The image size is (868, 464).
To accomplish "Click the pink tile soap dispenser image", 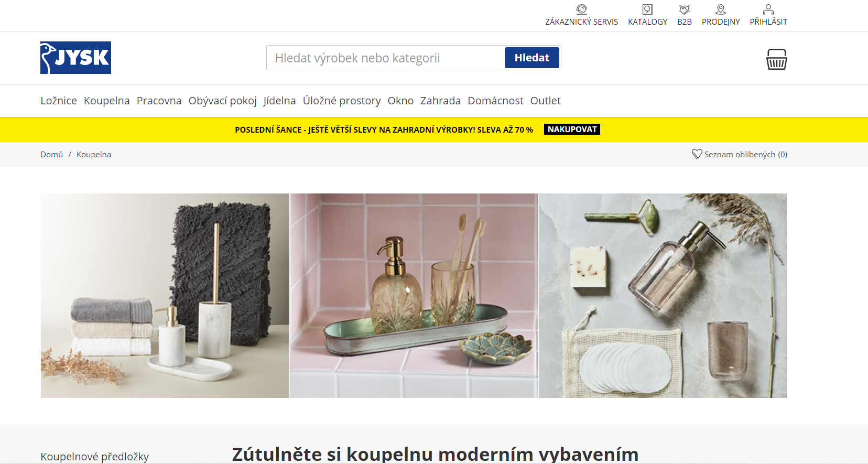I will (x=414, y=296).
